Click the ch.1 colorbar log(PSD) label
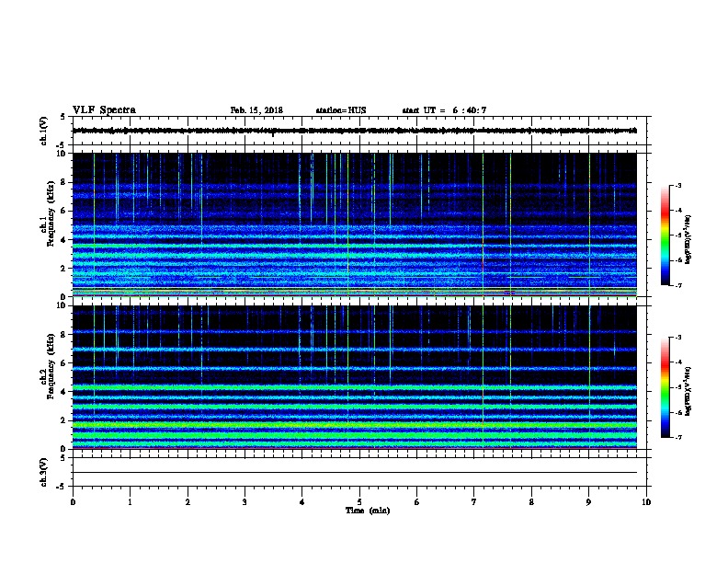 688,239
